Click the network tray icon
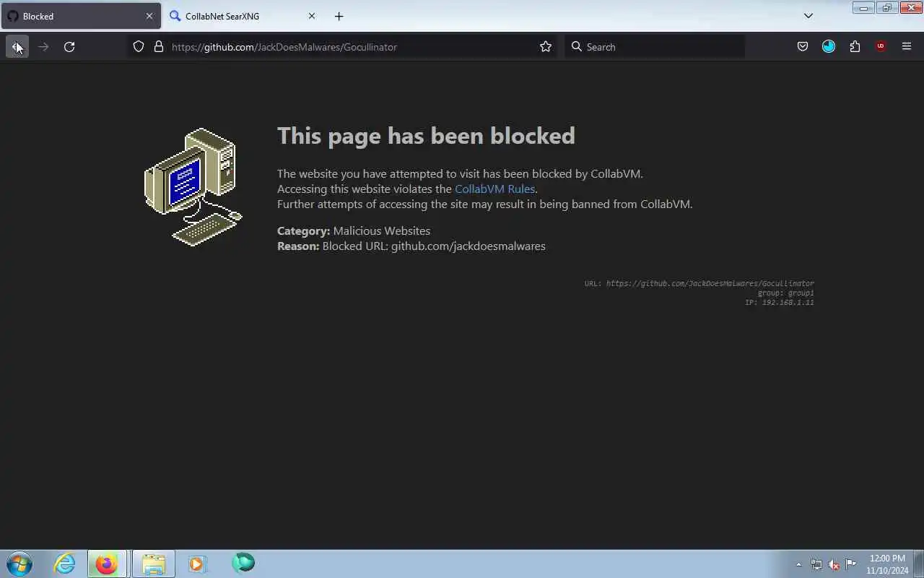 pos(816,564)
